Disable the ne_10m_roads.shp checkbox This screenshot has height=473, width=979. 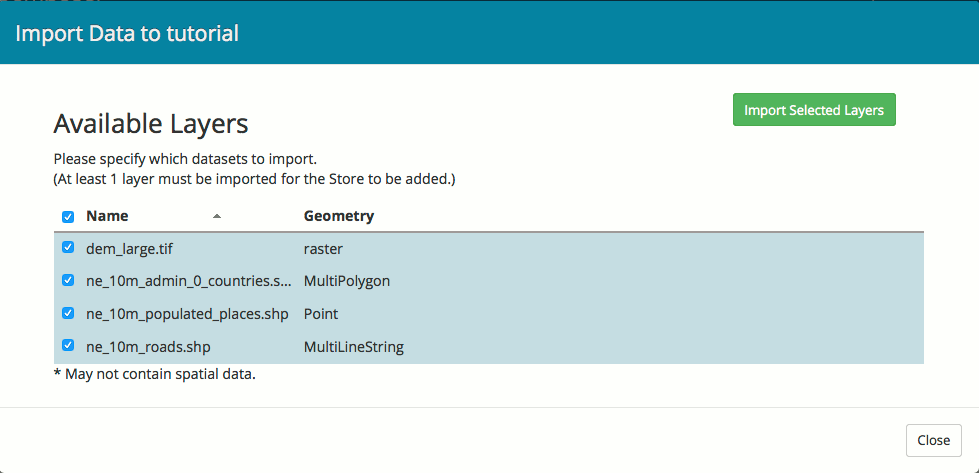click(x=68, y=346)
